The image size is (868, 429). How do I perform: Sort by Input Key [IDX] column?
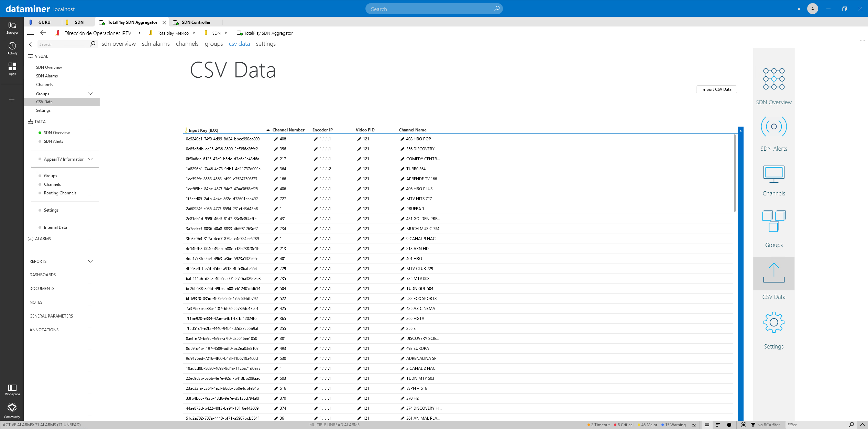204,130
